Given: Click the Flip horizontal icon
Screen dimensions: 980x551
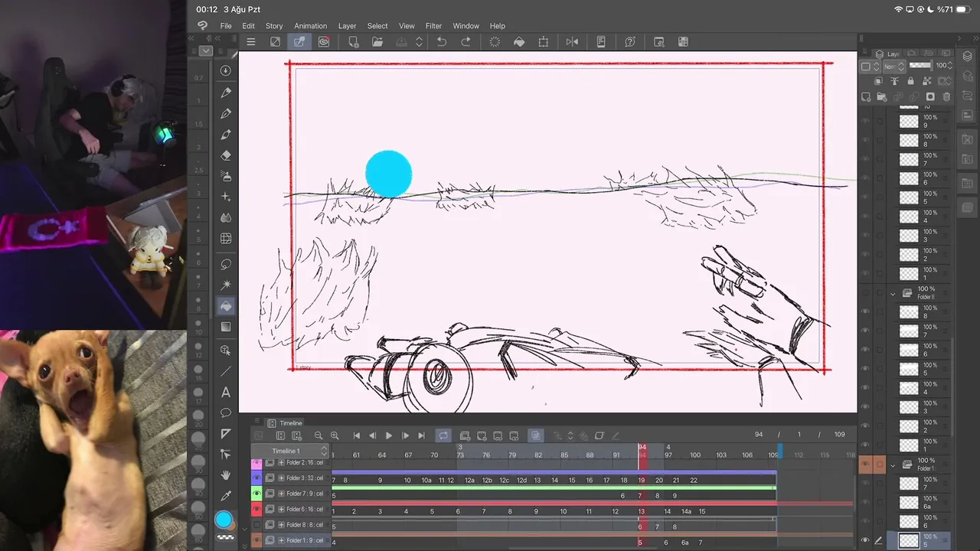Looking at the screenshot, I should [572, 42].
